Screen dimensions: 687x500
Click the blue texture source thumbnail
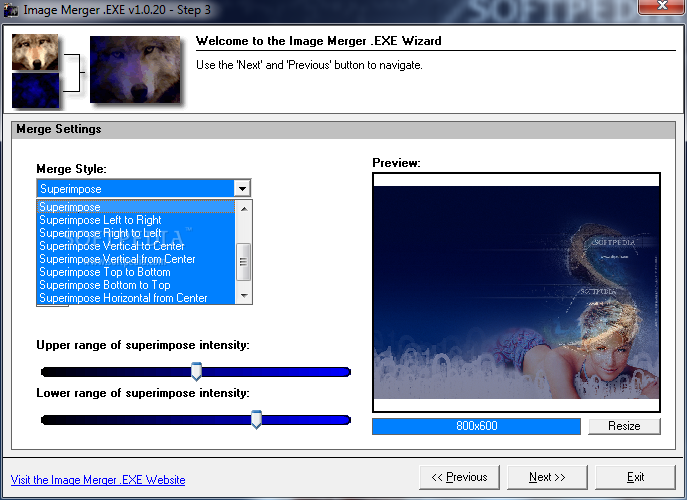tap(35, 90)
